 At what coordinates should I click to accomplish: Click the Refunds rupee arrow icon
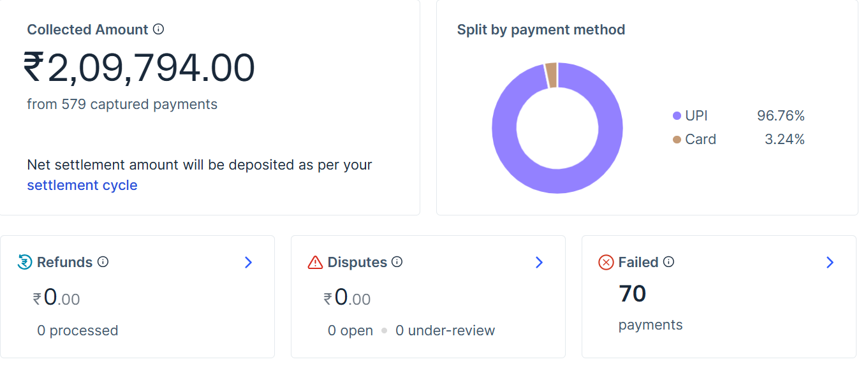[25, 262]
